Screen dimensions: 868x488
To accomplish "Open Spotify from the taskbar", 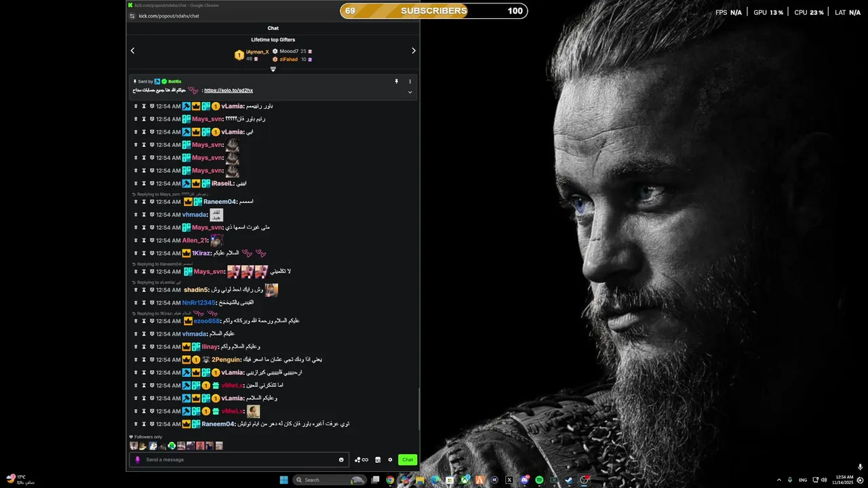I will click(539, 480).
